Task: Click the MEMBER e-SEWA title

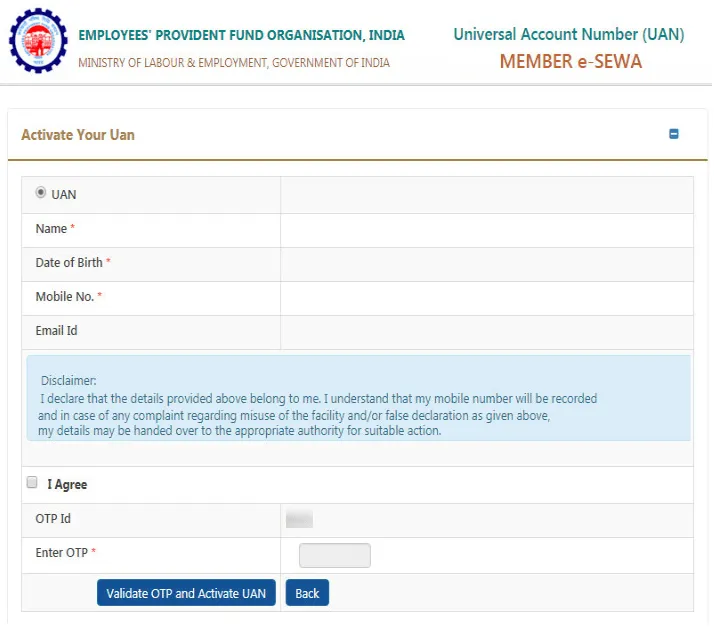Action: 570,62
